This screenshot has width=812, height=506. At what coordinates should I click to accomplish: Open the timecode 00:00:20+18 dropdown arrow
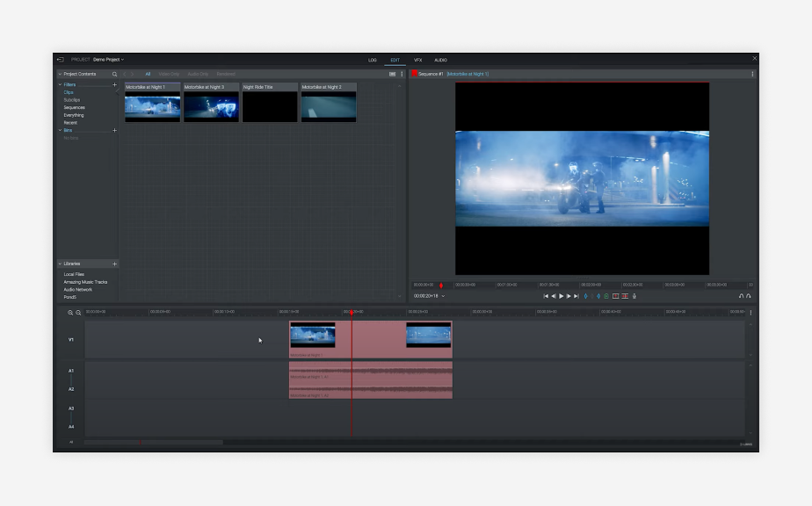(x=443, y=296)
